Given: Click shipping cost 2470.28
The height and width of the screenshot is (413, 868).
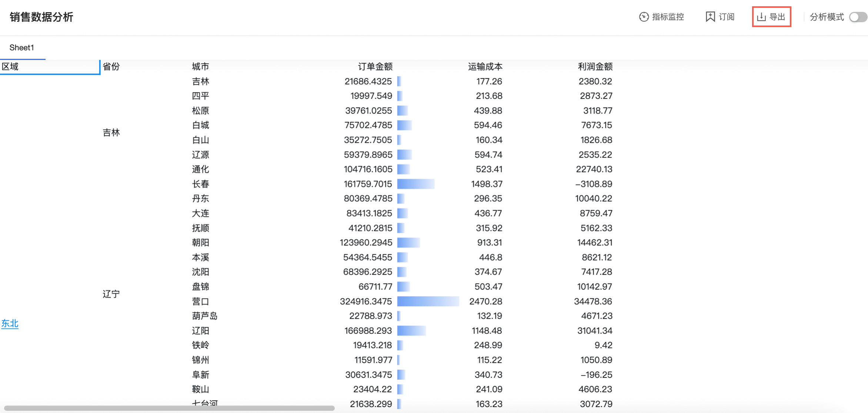Looking at the screenshot, I should coord(486,301).
